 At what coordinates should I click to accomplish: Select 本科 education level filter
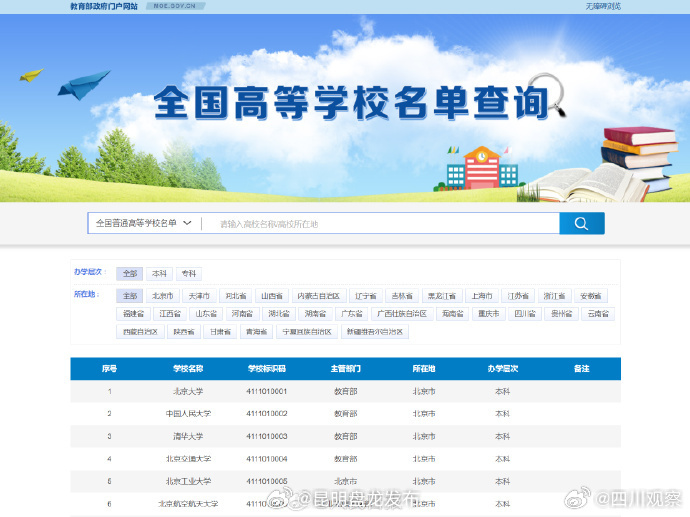pos(159,273)
